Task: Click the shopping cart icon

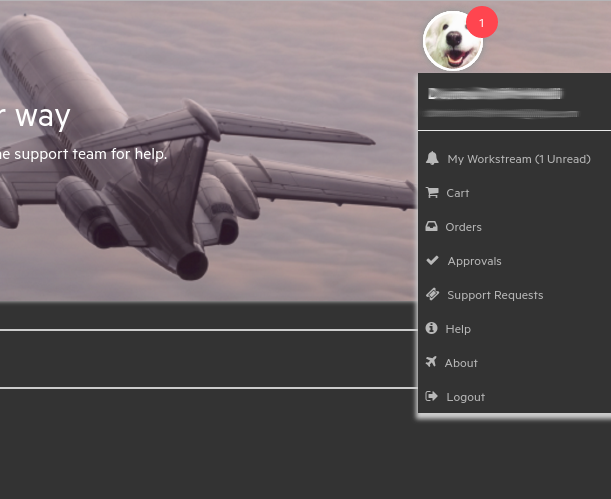Action: (432, 193)
